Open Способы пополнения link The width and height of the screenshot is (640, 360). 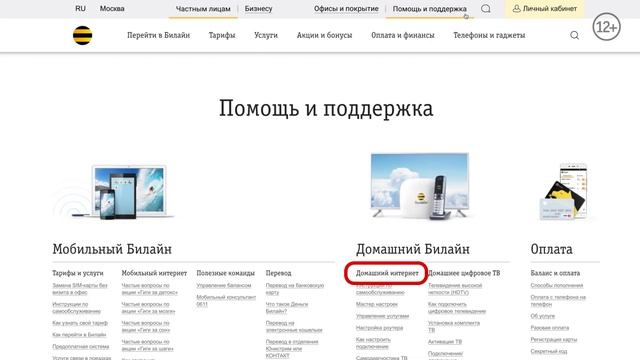557,286
